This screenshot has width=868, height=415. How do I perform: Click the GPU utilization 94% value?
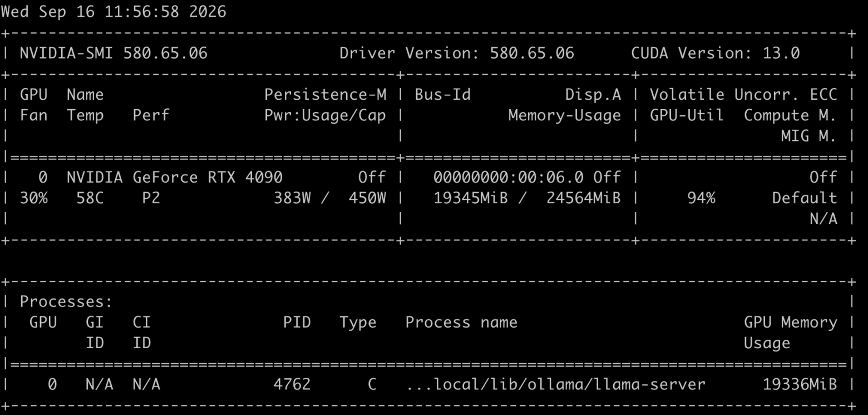(x=701, y=198)
